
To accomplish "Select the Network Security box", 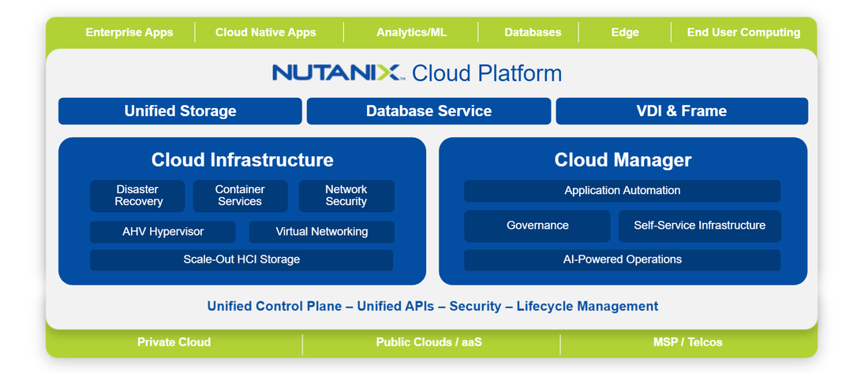I will (x=346, y=196).
